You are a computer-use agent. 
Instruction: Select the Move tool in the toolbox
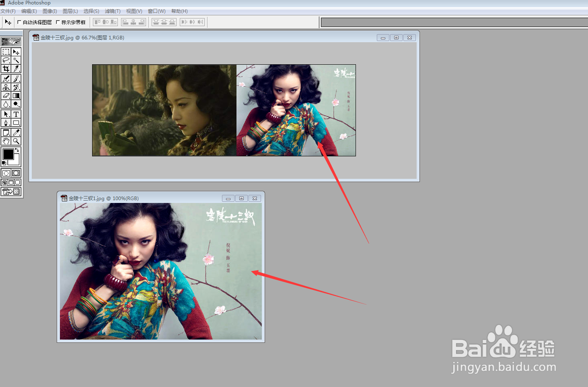tap(16, 52)
